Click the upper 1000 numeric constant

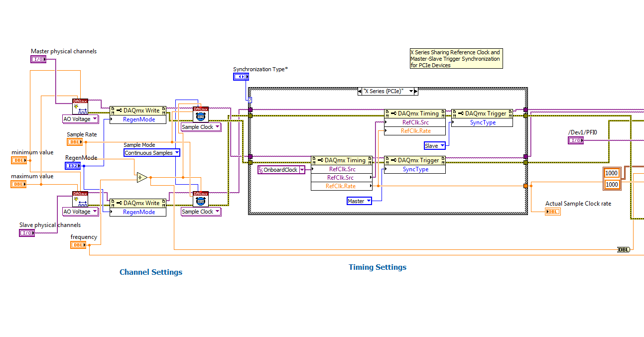(x=611, y=173)
